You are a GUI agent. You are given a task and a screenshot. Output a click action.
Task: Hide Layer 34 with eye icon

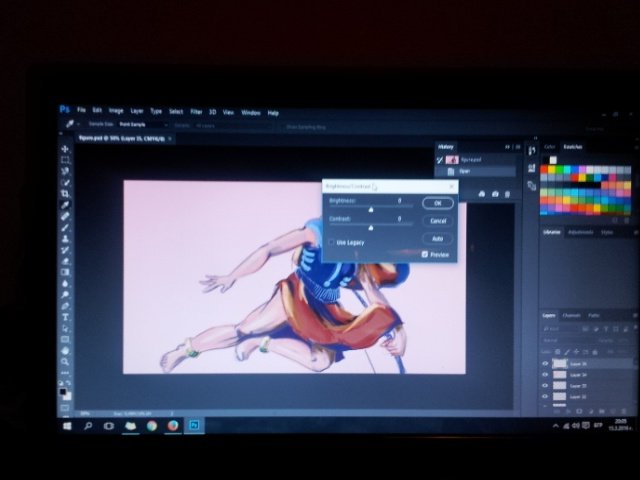[545, 374]
